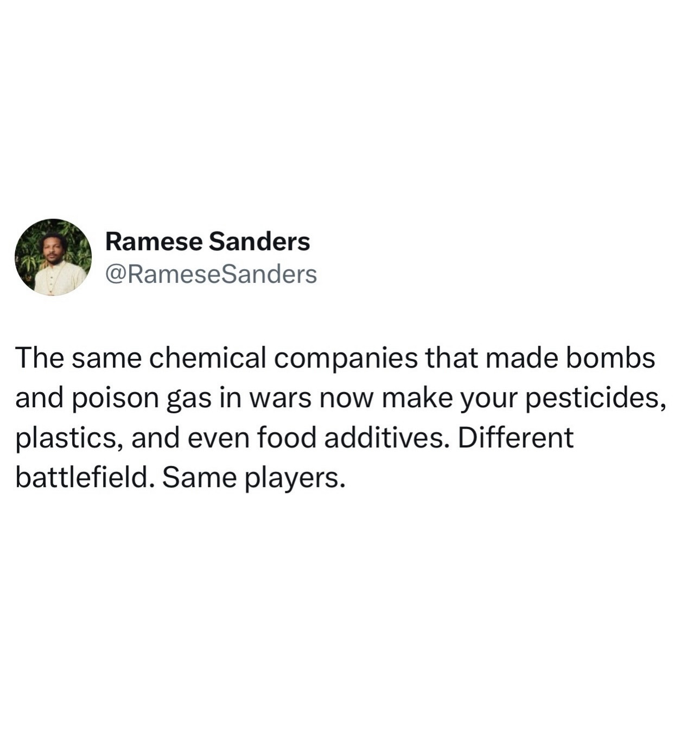Open the Ramese Sanders display name
This screenshot has width=700, height=751.
point(207,242)
